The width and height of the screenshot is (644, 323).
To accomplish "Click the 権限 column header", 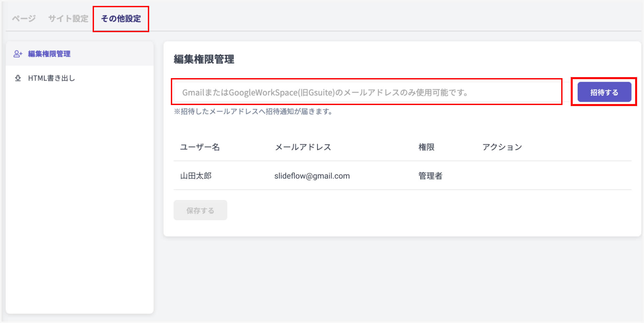I will (x=426, y=147).
